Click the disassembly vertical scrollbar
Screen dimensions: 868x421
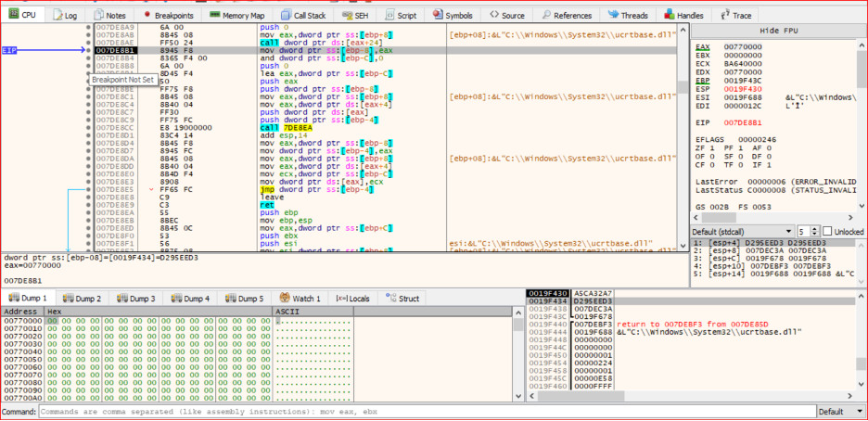683,136
